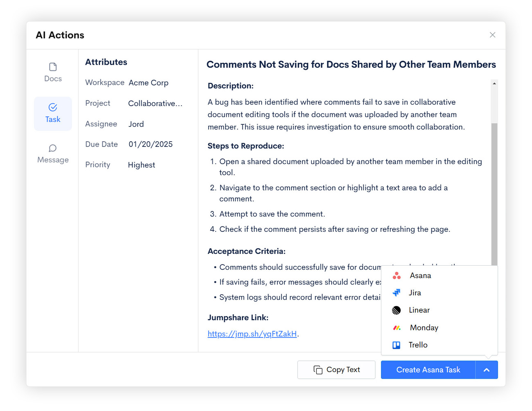Collapse the task integration dropdown chevron
532x411 pixels.
(x=487, y=370)
